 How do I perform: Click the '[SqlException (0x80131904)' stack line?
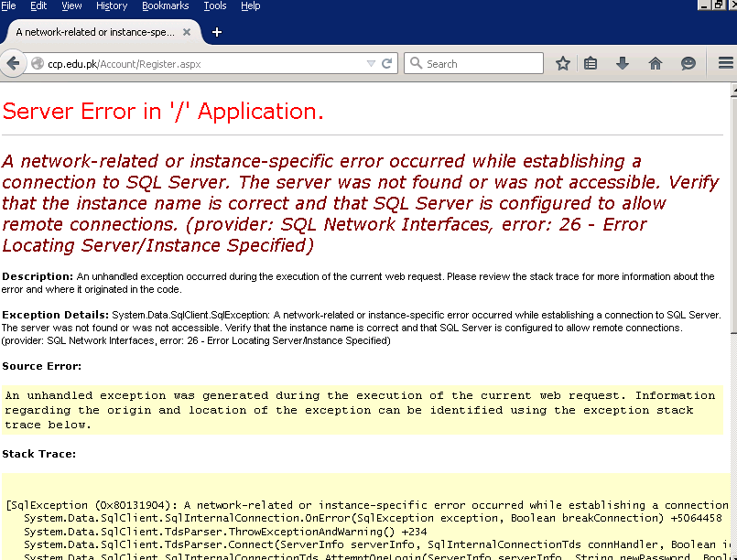tap(367, 505)
